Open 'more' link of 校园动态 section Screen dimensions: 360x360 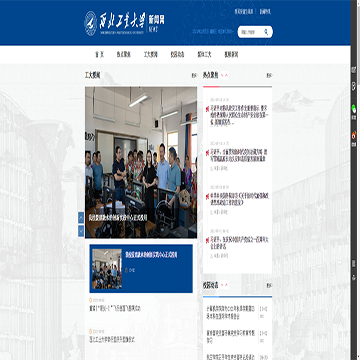(x=269, y=286)
